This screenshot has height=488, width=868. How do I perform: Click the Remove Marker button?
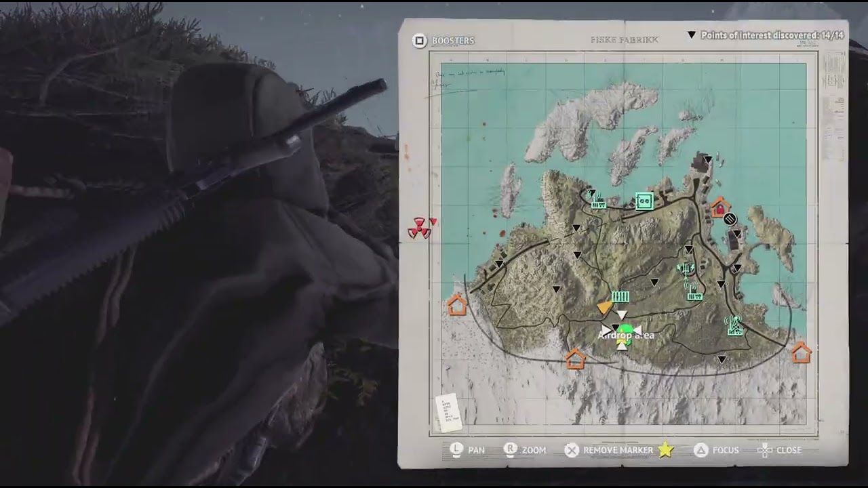[x=610, y=450]
